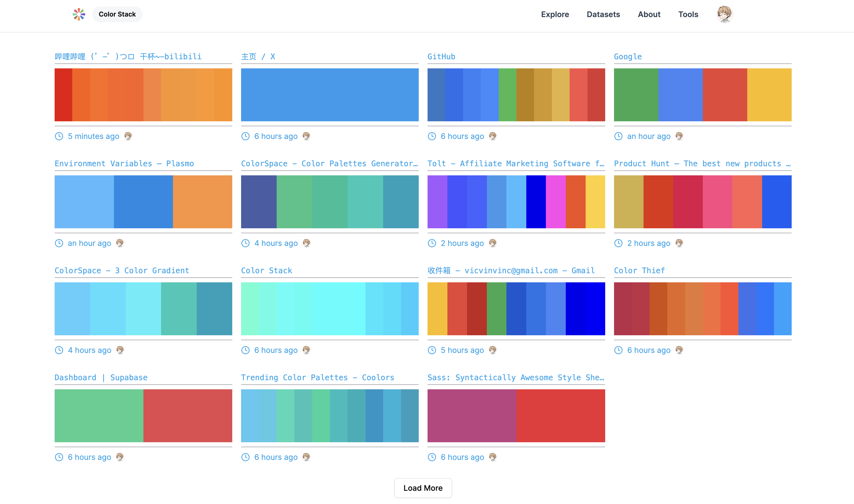Open the GitHub palette title link

pos(441,57)
